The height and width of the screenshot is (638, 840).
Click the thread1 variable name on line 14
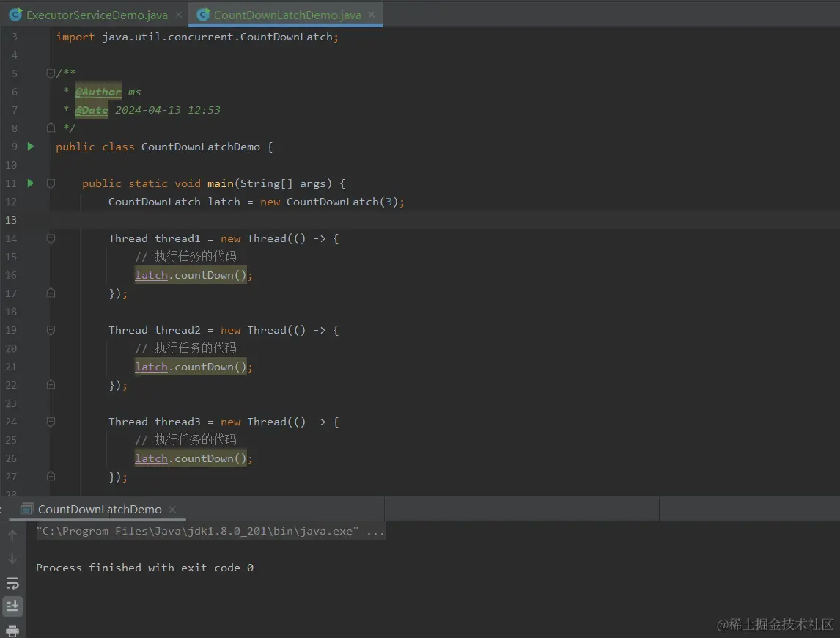177,238
